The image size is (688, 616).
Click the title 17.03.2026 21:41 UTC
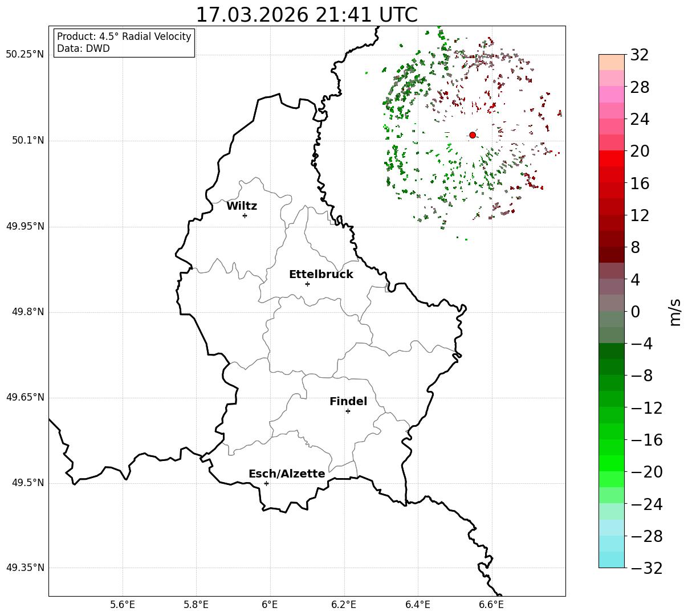coord(307,15)
